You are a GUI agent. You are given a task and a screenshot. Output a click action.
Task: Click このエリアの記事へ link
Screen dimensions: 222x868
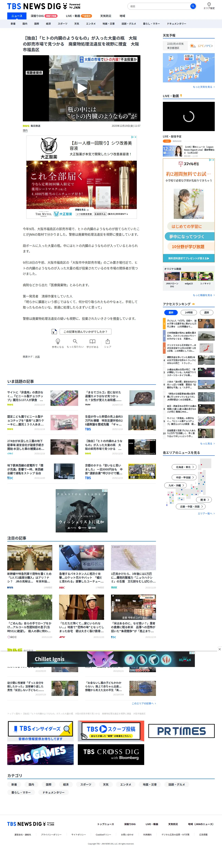pyautogui.click(x=144, y=703)
